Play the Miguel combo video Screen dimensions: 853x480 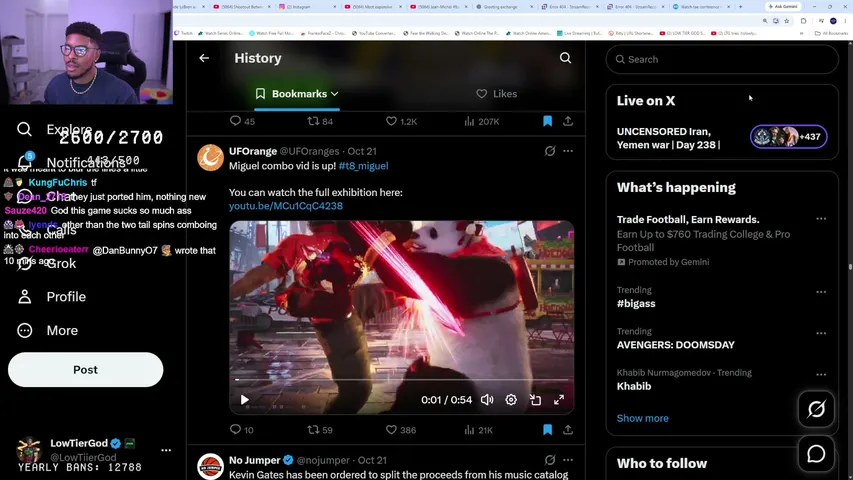click(245, 400)
